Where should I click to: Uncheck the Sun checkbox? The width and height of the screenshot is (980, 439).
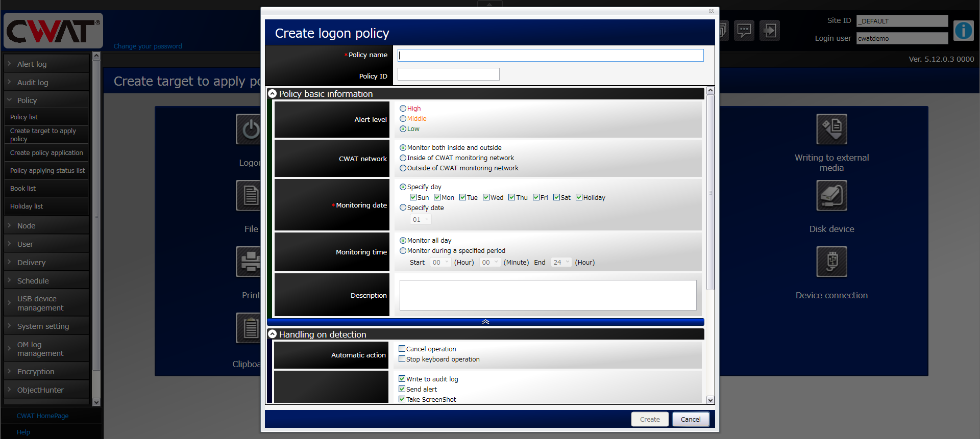coord(413,197)
